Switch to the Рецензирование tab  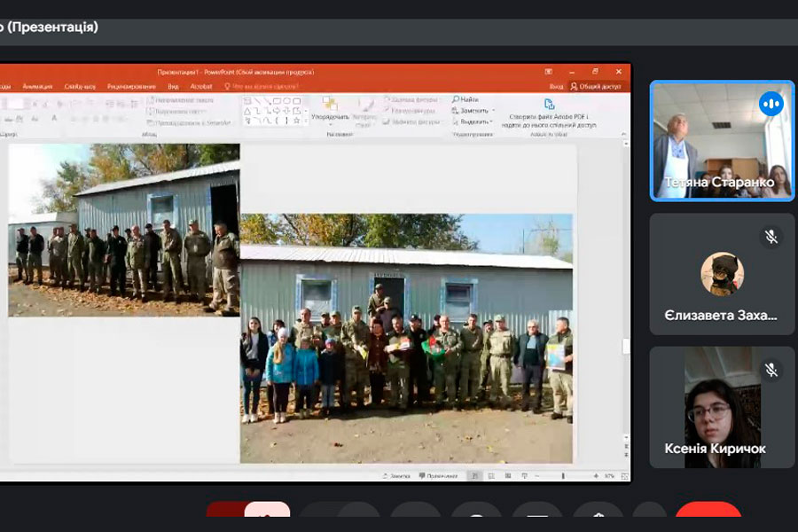pyautogui.click(x=131, y=87)
